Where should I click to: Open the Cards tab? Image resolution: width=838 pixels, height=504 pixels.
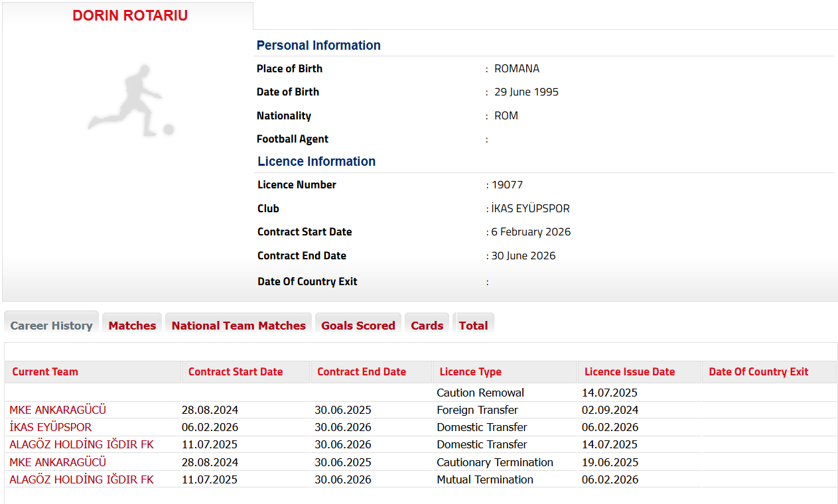pyautogui.click(x=427, y=326)
